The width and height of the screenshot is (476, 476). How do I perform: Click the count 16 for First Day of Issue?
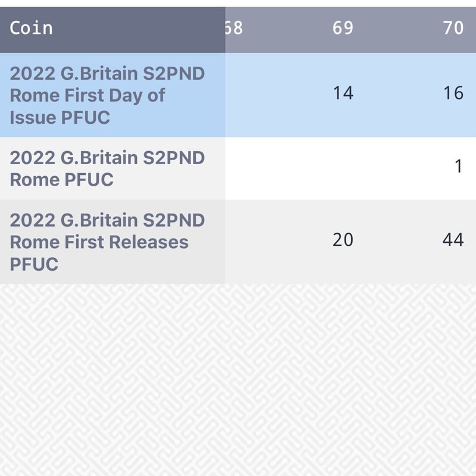(453, 93)
